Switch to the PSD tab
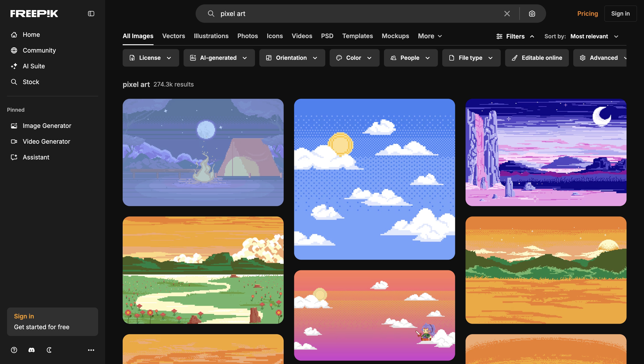The image size is (644, 364). pos(327,36)
